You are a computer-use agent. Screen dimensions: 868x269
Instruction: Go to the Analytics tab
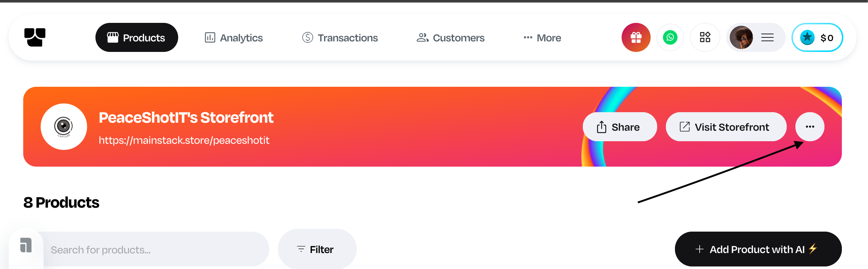(x=234, y=38)
